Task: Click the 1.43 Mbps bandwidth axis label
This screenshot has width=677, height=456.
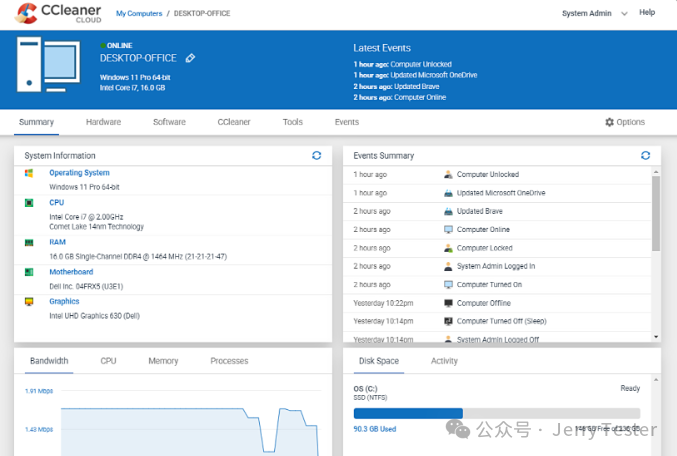Action: click(x=39, y=430)
